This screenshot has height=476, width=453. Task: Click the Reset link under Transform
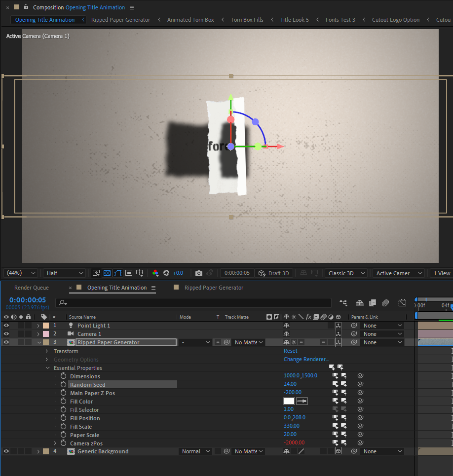tap(290, 351)
